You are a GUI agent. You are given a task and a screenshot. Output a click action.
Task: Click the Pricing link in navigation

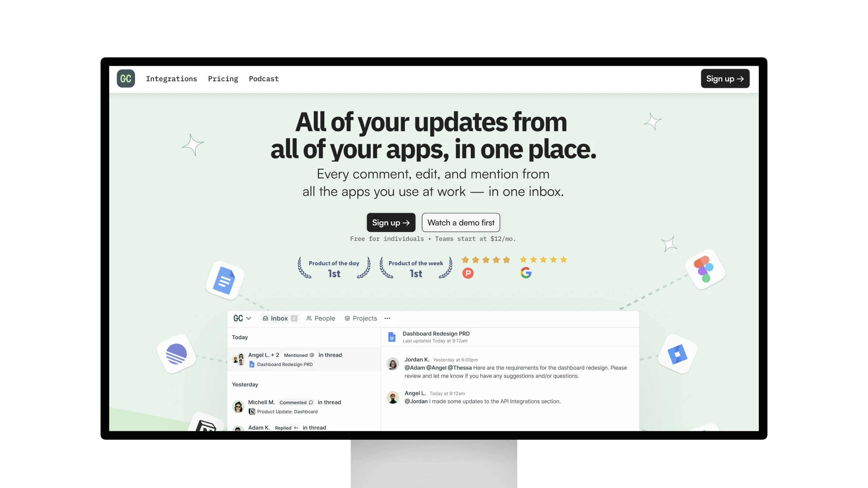223,78
